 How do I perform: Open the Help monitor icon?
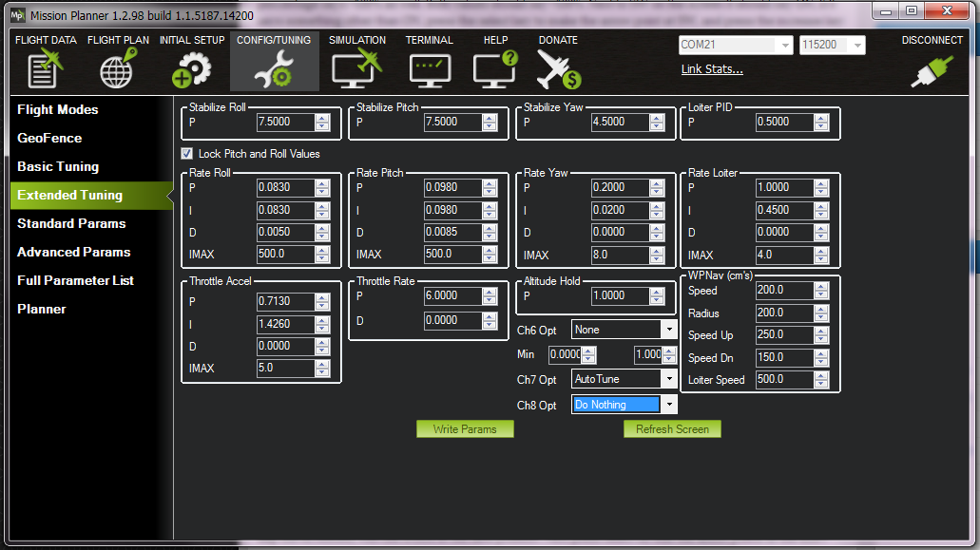pos(495,68)
